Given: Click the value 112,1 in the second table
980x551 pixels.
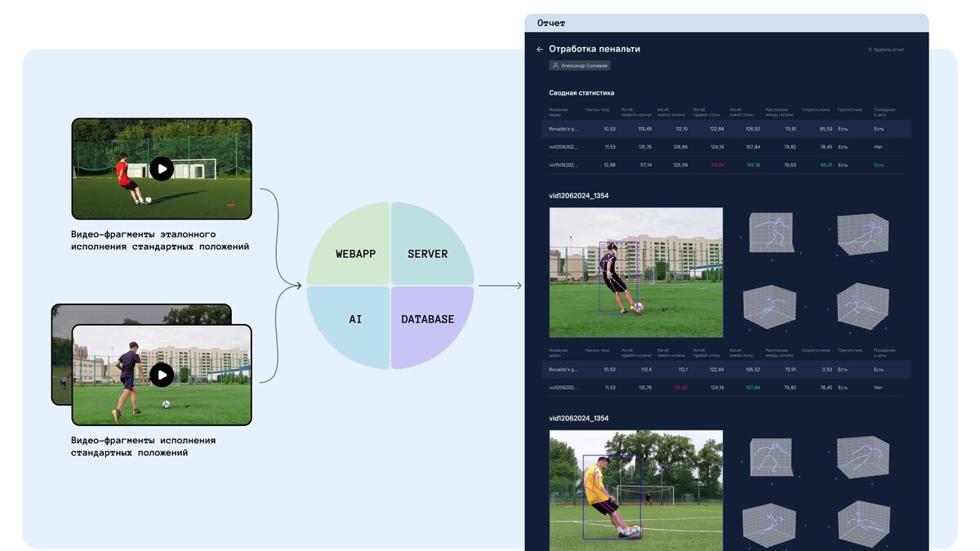Looking at the screenshot, I should coord(682,369).
